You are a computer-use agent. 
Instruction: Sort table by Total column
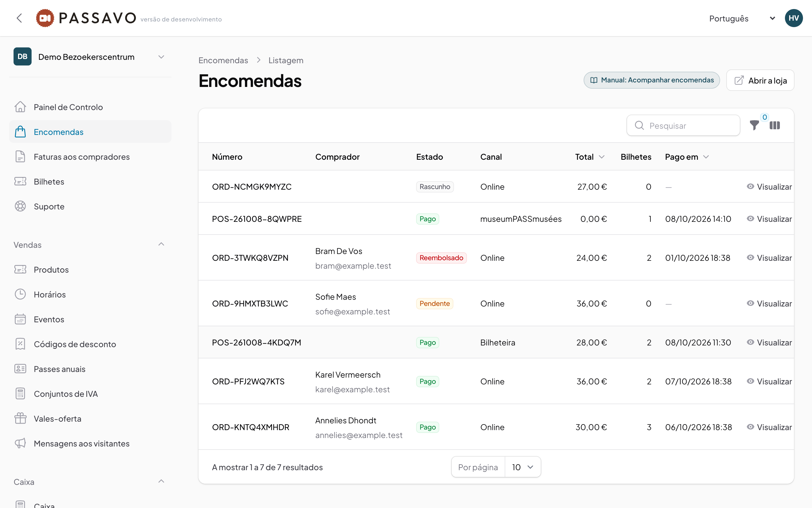click(590, 157)
